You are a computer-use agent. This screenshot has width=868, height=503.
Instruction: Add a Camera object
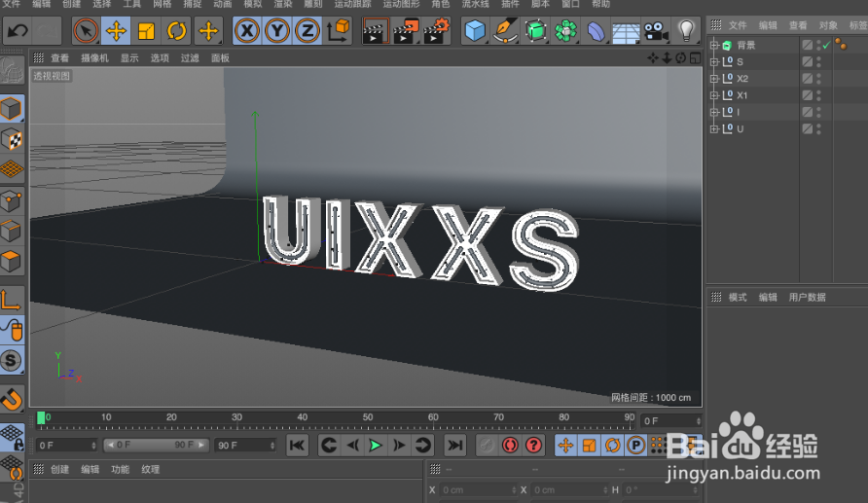click(x=656, y=31)
